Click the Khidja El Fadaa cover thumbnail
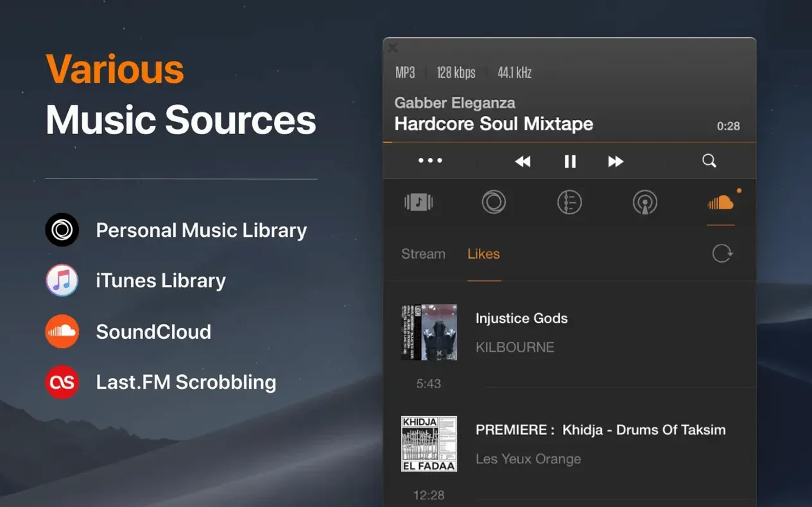The height and width of the screenshot is (507, 812). coord(429,443)
